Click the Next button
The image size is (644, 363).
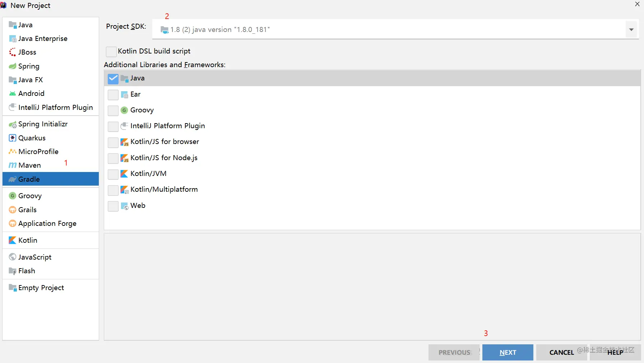tap(508, 352)
